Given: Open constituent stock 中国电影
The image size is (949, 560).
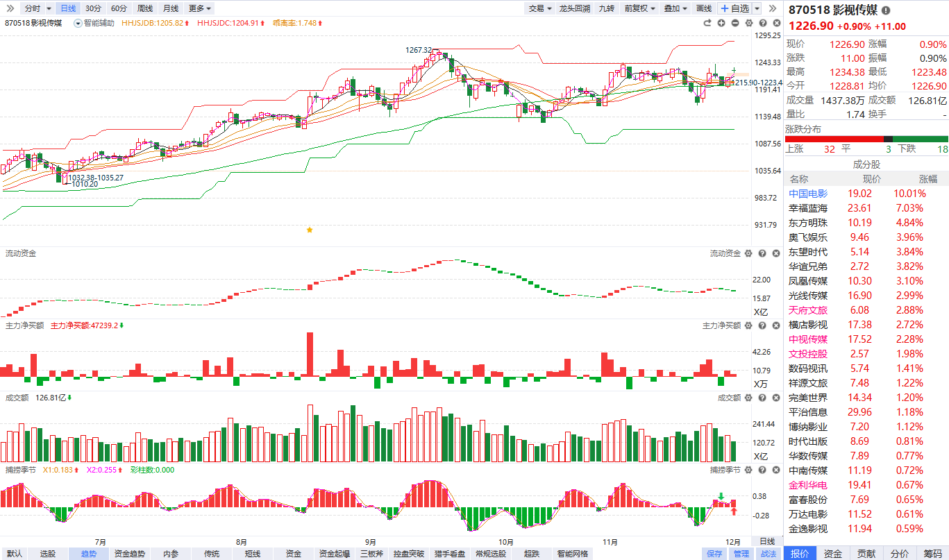Looking at the screenshot, I should click(808, 194).
